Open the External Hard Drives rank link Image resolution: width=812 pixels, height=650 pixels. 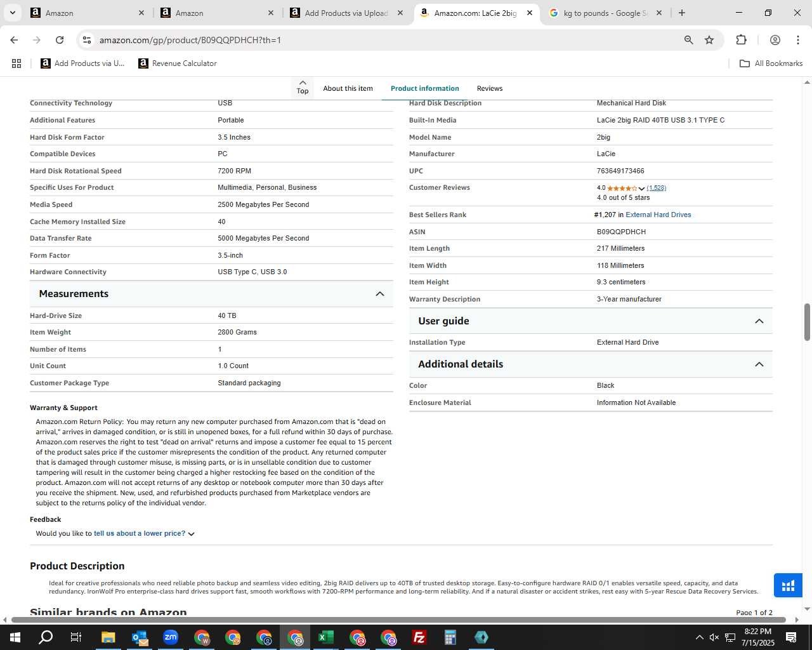658,215
